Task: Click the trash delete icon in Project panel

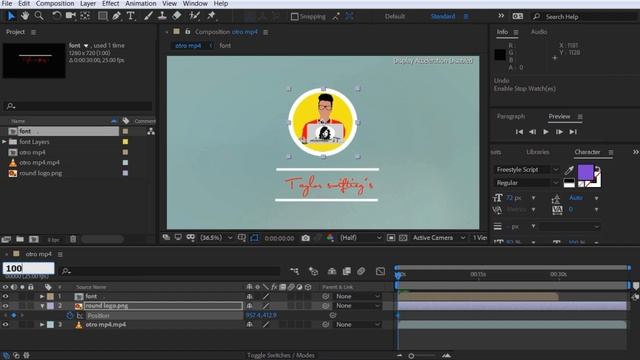Action: click(x=73, y=239)
